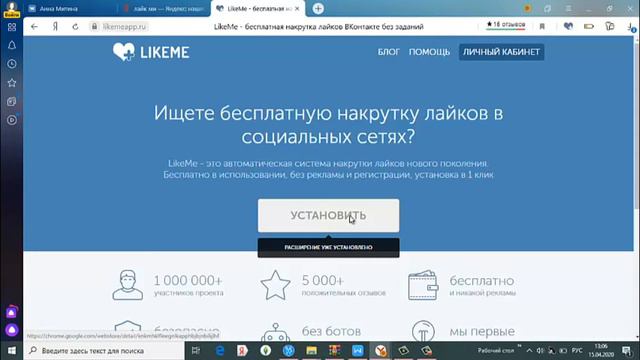Image resolution: width=640 pixels, height=360 pixels.
Task: Click the 1 000 000+ участников user icon
Action: coord(128,285)
